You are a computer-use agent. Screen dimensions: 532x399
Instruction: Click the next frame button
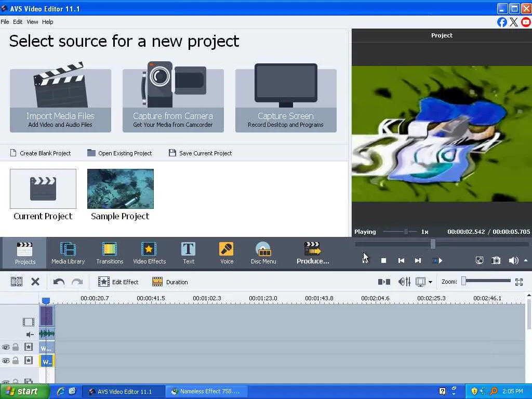(x=418, y=261)
